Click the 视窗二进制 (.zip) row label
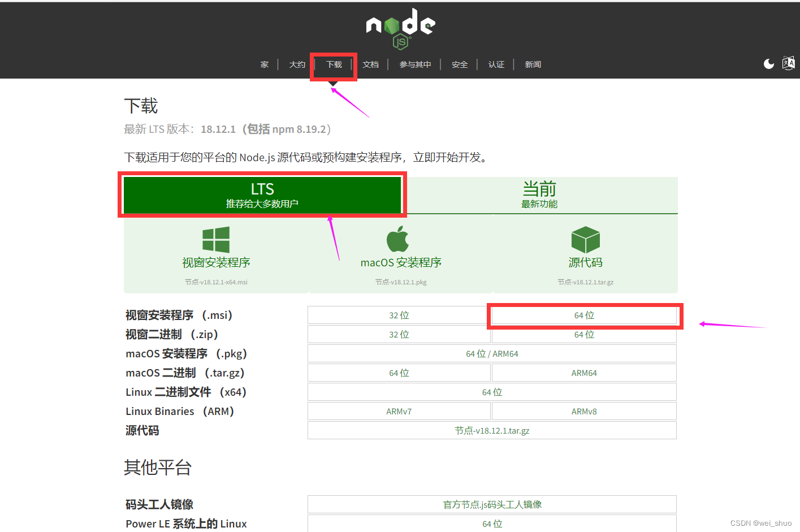Image resolution: width=800 pixels, height=532 pixels. point(171,335)
